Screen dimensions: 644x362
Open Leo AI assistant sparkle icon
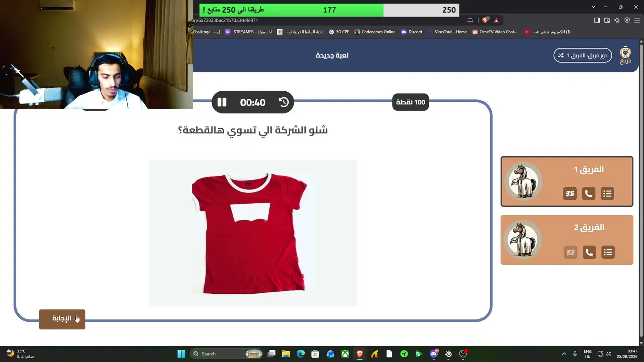(x=617, y=20)
